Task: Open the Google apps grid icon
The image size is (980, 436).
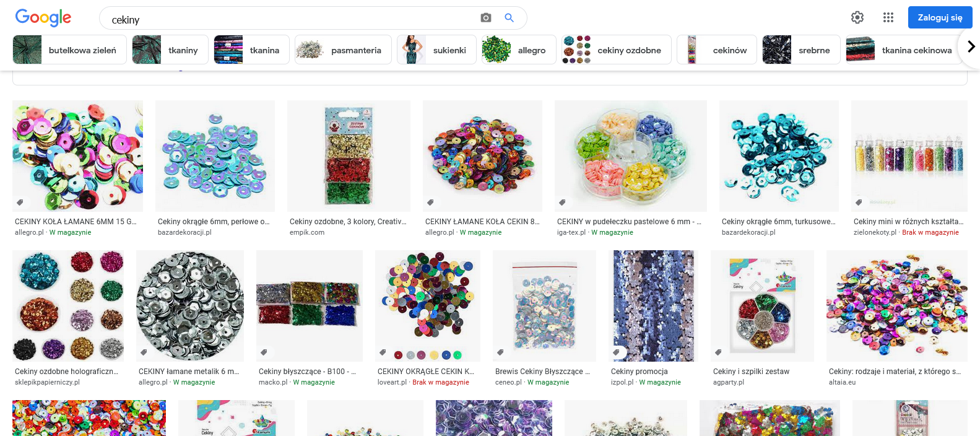Action: [888, 17]
